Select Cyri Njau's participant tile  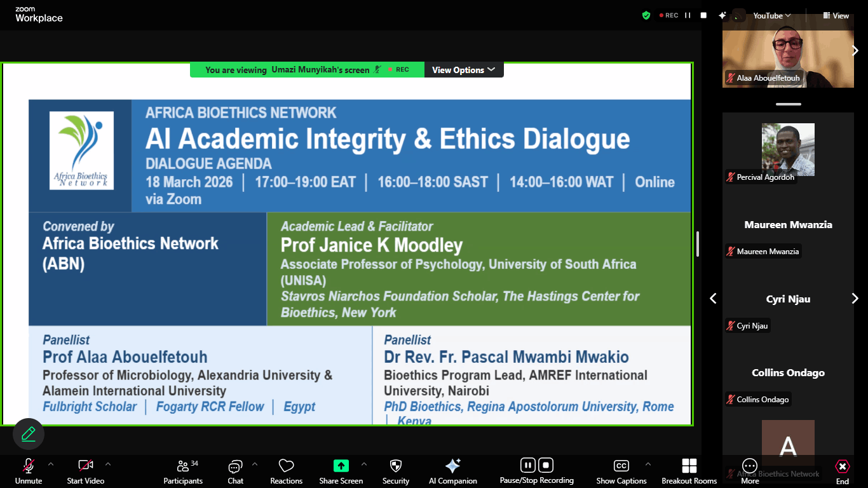788,299
